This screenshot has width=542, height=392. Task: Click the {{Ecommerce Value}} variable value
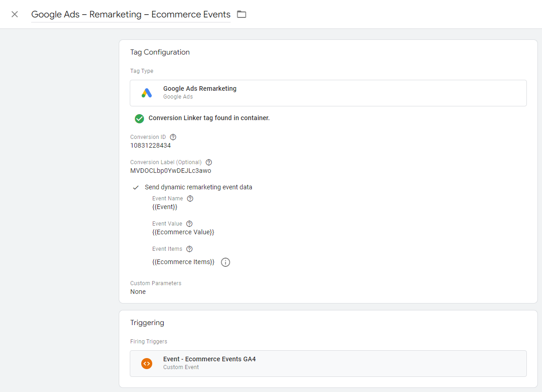(183, 232)
